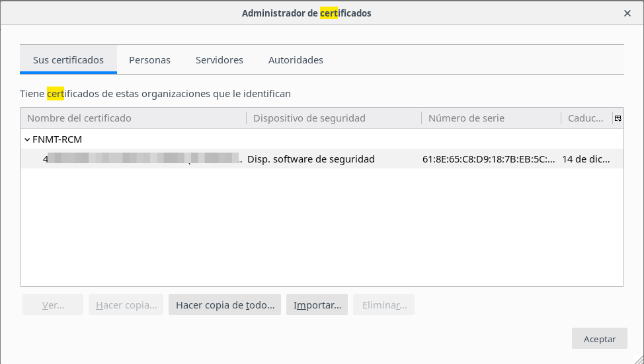Image resolution: width=644 pixels, height=364 pixels.
Task: Sort by Número de serie column
Action: click(x=491, y=118)
